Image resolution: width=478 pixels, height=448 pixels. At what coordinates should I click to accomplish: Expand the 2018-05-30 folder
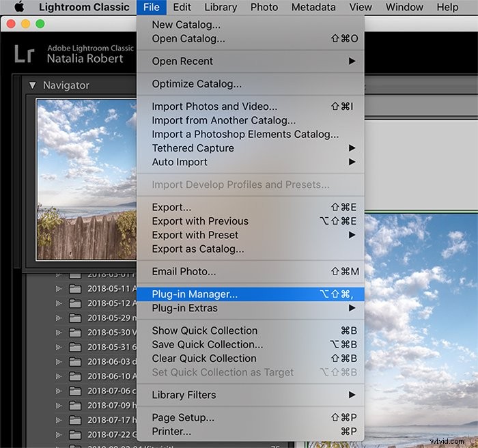point(59,333)
